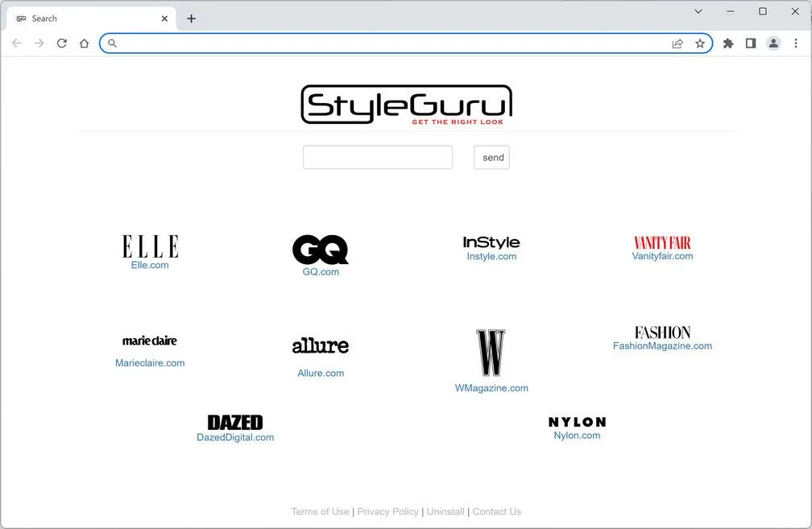This screenshot has height=529, width=812.
Task: Open the Elle.com link
Action: [150, 265]
